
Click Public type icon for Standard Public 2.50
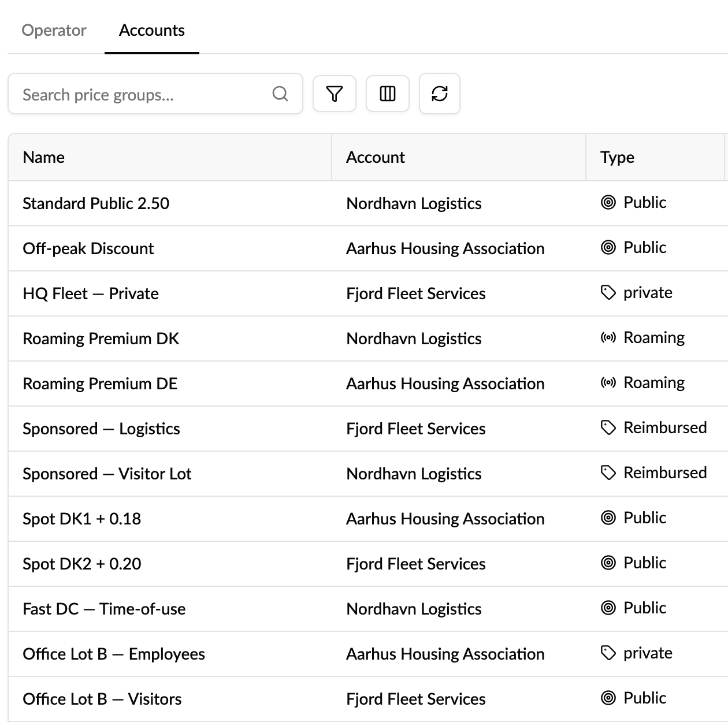point(608,202)
